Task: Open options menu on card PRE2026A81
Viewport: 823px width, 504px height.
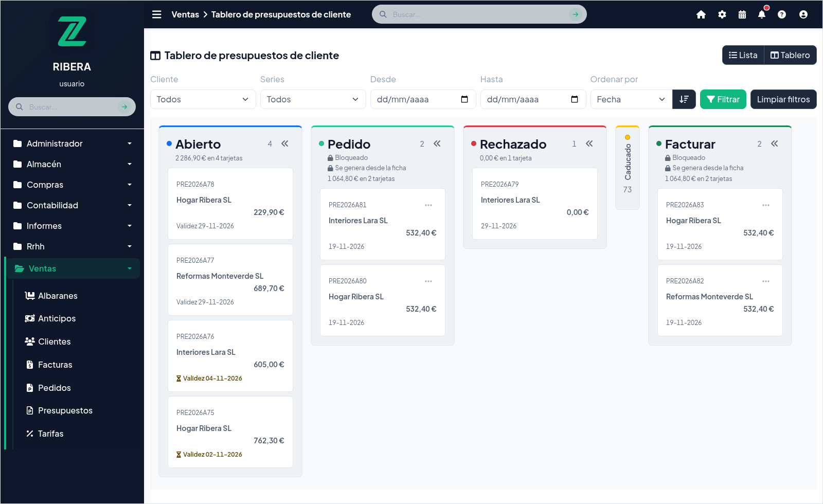Action: (428, 205)
